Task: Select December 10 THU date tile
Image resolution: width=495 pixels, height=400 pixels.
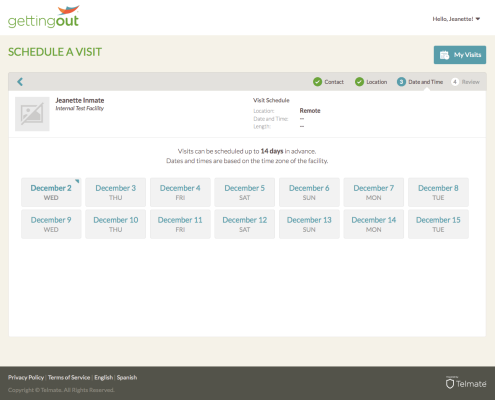Action: (116, 224)
